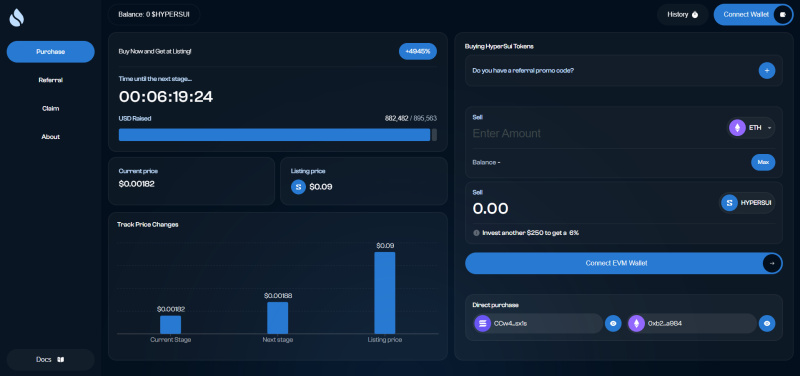The width and height of the screenshot is (800, 376).
Task: Click the Ethereum address 0xb2..a864
Action: coord(665,323)
